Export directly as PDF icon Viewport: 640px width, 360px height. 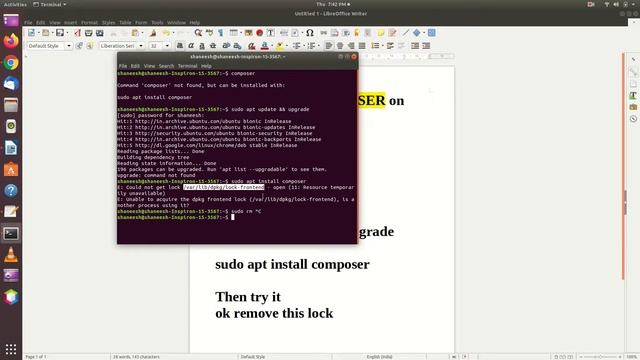(x=78, y=33)
